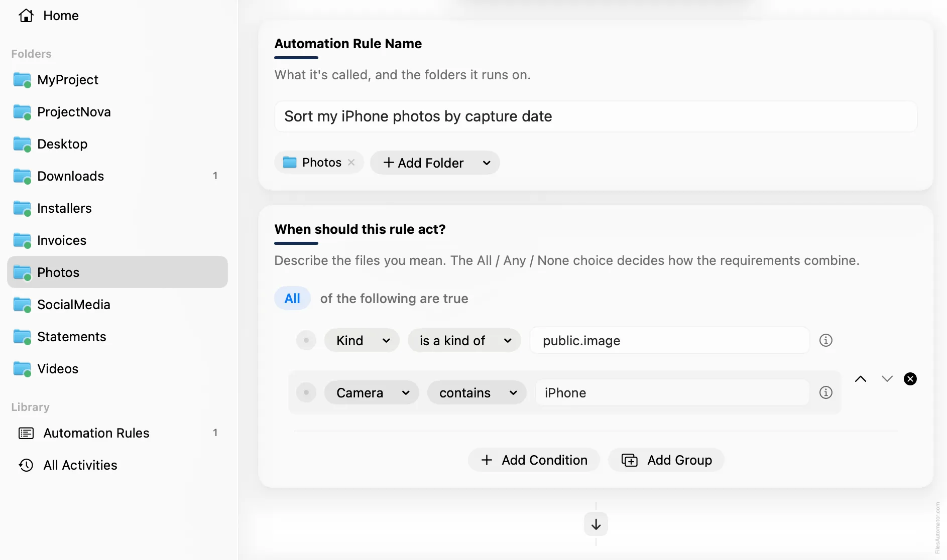Open the 'contains' operator dropdown
The width and height of the screenshot is (947, 560).
pyautogui.click(x=477, y=393)
